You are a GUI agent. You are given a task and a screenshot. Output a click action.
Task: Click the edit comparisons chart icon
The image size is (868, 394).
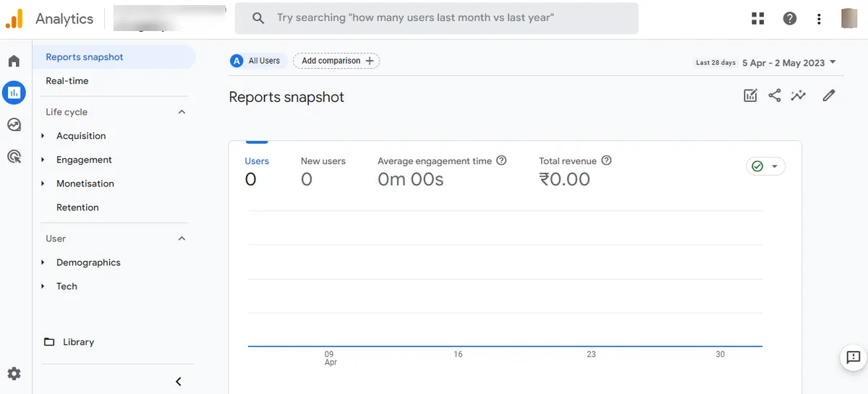click(x=750, y=95)
